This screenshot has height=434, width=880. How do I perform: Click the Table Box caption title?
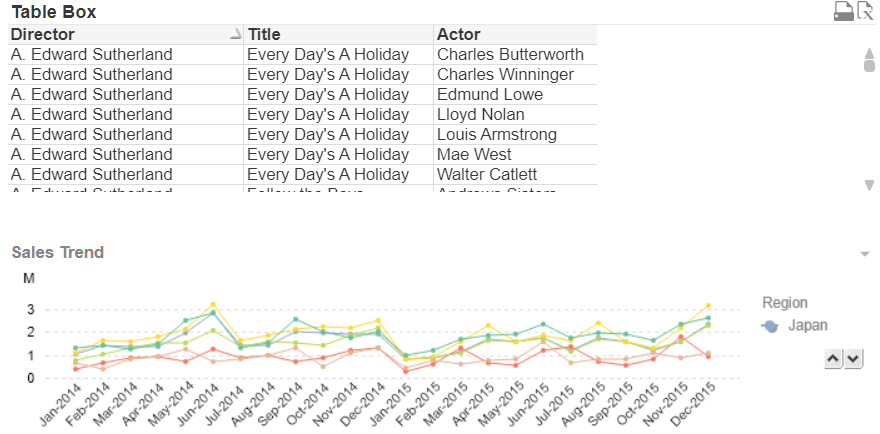pos(54,12)
